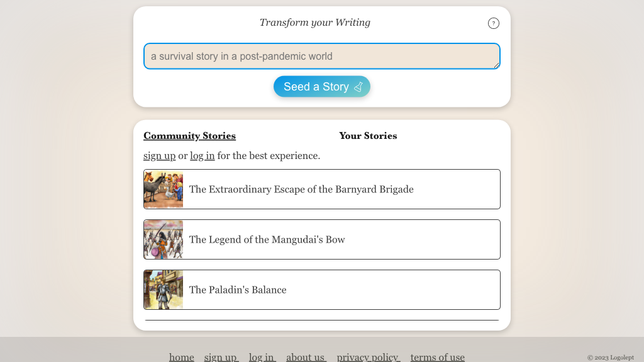This screenshot has width=644, height=362.
Task: Click the footer sign up link
Action: tap(221, 357)
